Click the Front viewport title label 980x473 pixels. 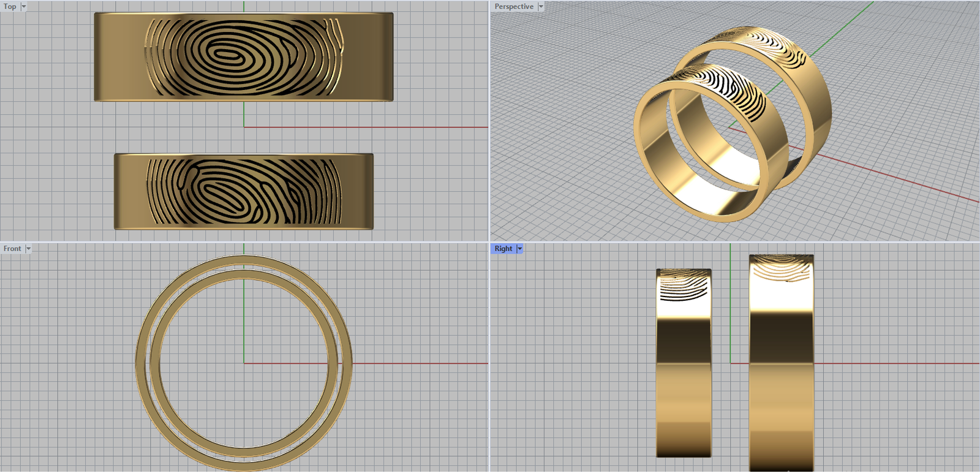tap(12, 249)
